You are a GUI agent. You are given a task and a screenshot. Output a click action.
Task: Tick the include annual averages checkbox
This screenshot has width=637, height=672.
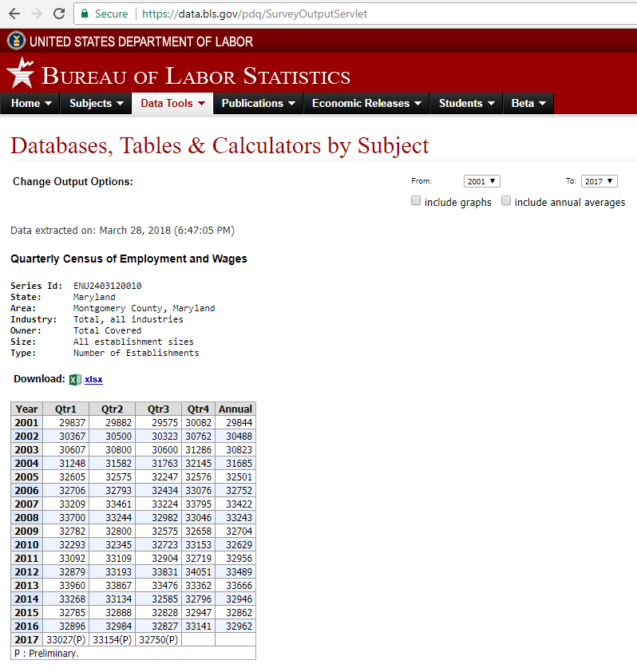506,201
